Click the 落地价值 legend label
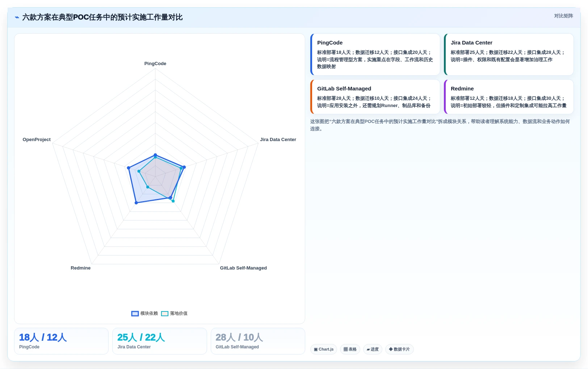 179,314
